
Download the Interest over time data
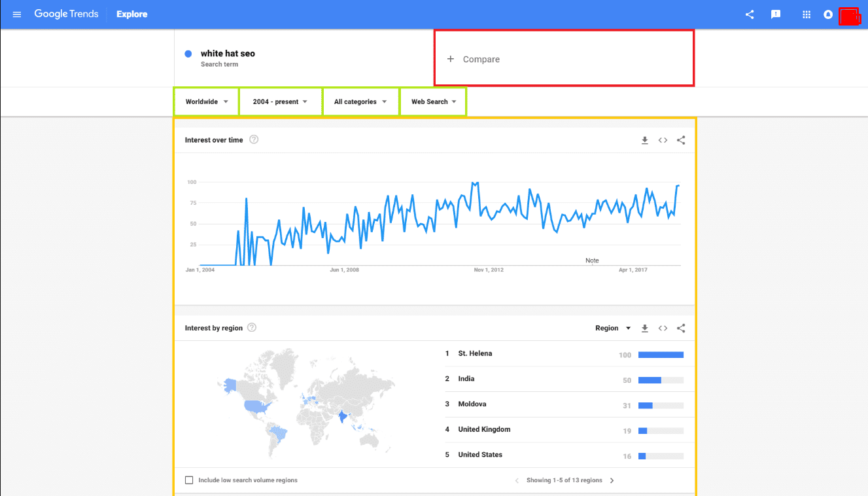click(x=644, y=140)
